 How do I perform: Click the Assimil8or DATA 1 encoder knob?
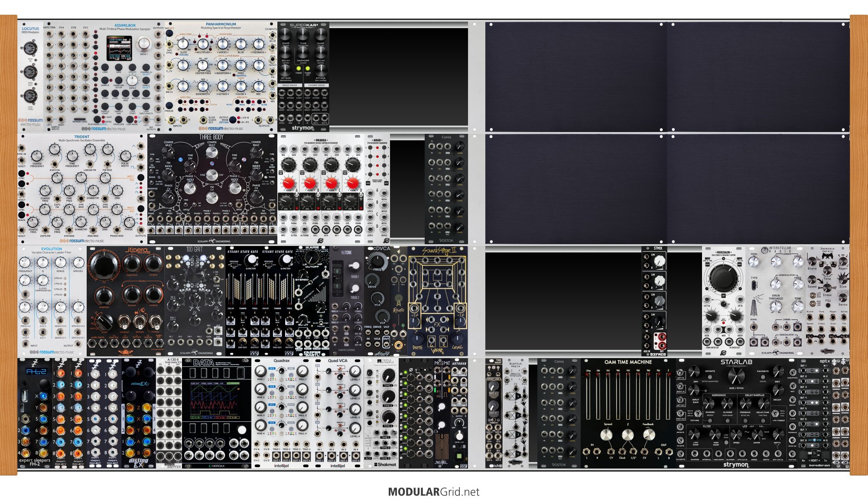(143, 44)
